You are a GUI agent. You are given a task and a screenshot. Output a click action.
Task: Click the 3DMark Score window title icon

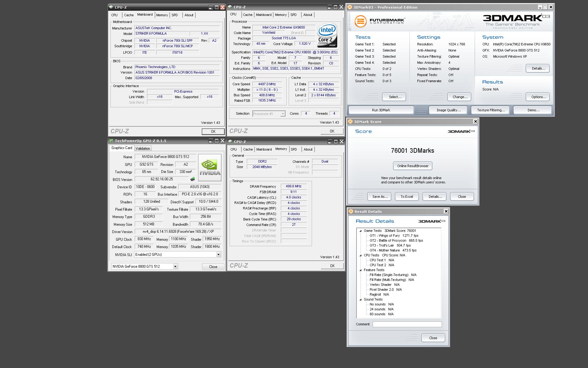pyautogui.click(x=350, y=121)
